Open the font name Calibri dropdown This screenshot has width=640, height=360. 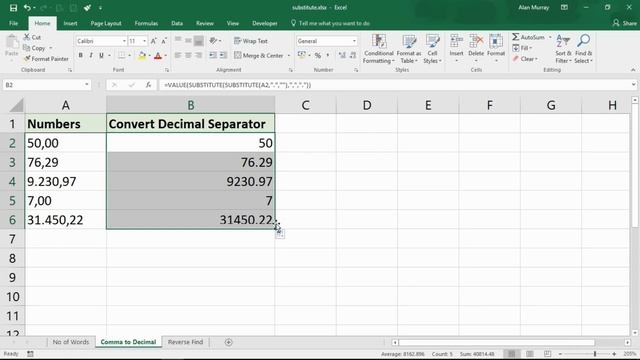pos(124,41)
